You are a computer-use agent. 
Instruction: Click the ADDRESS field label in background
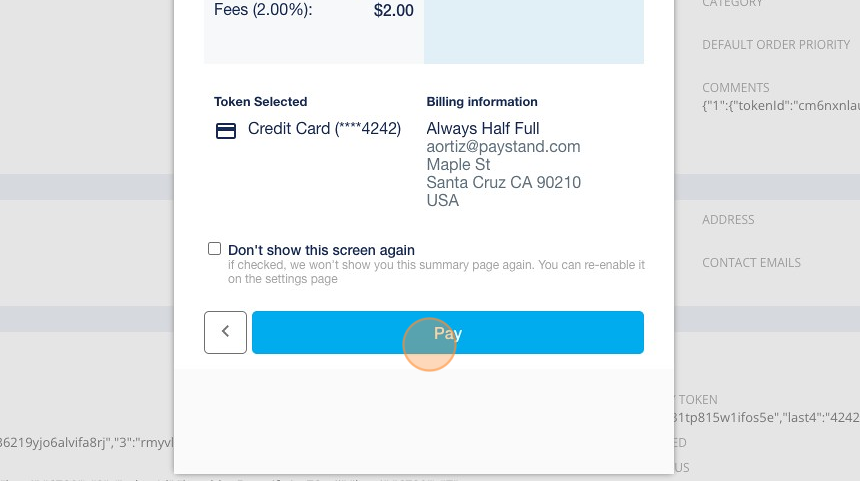pos(728,219)
